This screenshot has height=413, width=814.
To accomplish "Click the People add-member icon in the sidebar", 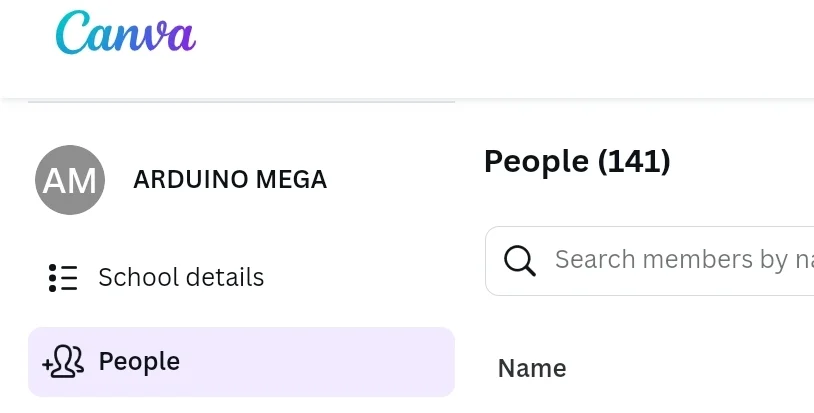I will [x=63, y=362].
